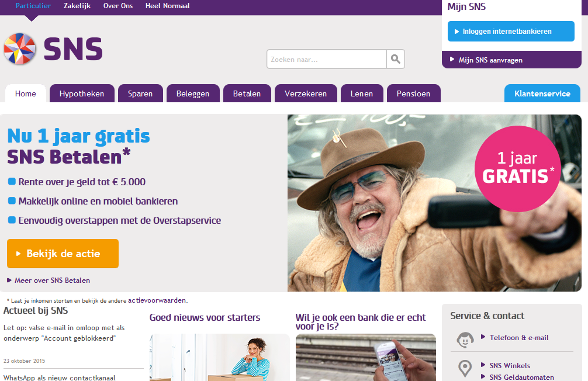This screenshot has height=381, width=588.
Task: Click Makkelijk online en mobiel bankieren text
Action: tap(98, 201)
